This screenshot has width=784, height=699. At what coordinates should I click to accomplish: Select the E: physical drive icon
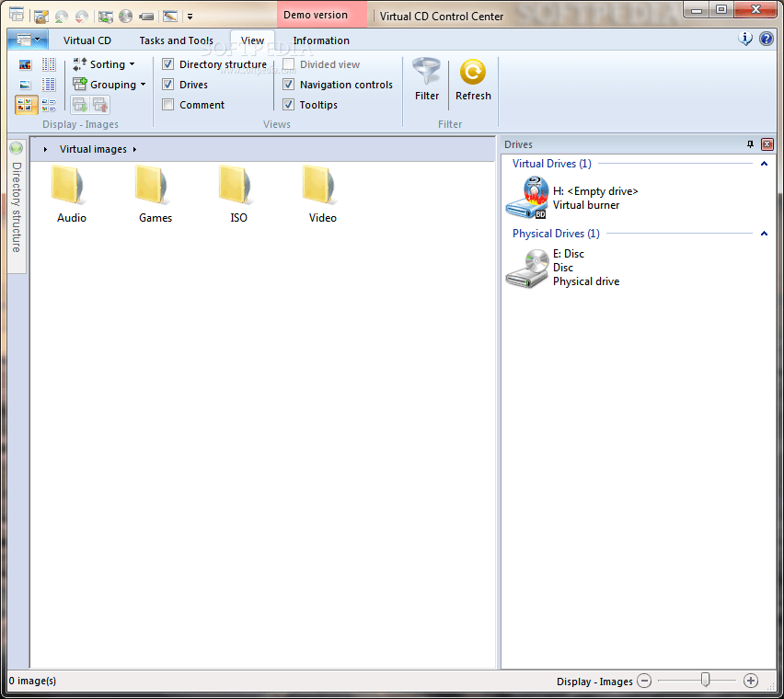tap(526, 267)
